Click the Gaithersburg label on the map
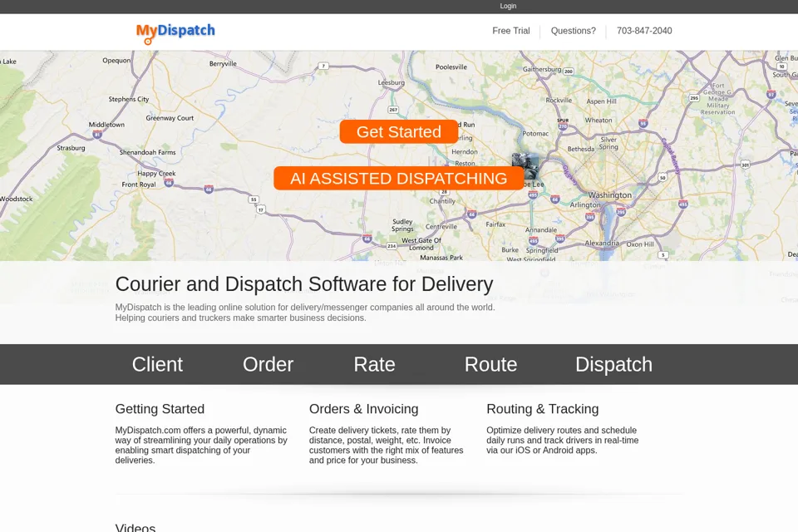Image resolution: width=798 pixels, height=532 pixels. pyautogui.click(x=542, y=69)
